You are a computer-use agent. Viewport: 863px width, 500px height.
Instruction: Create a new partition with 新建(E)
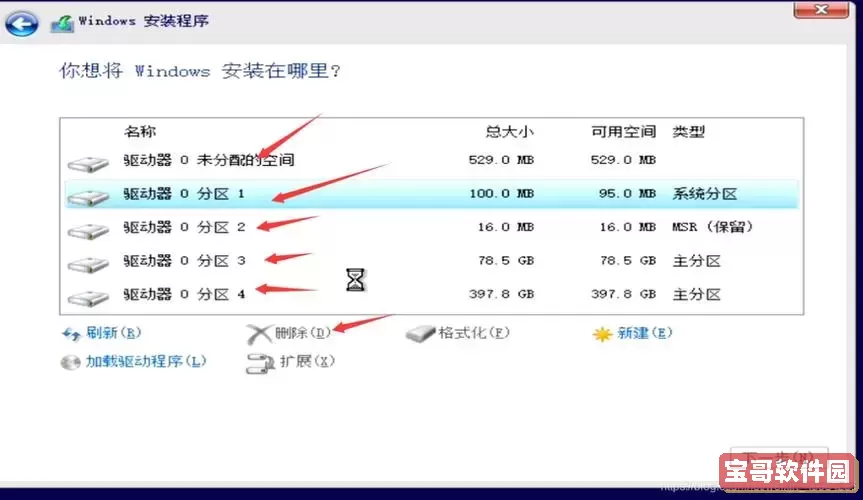coord(644,333)
